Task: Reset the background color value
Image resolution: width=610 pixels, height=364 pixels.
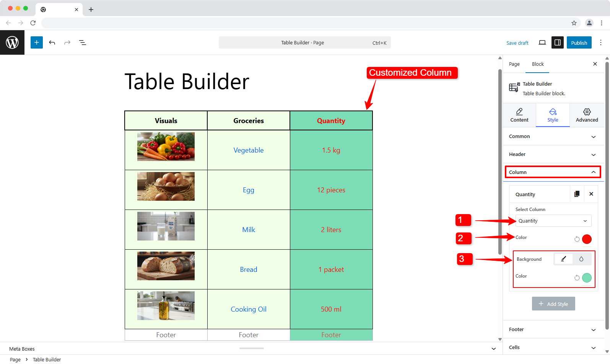Action: [x=577, y=278]
